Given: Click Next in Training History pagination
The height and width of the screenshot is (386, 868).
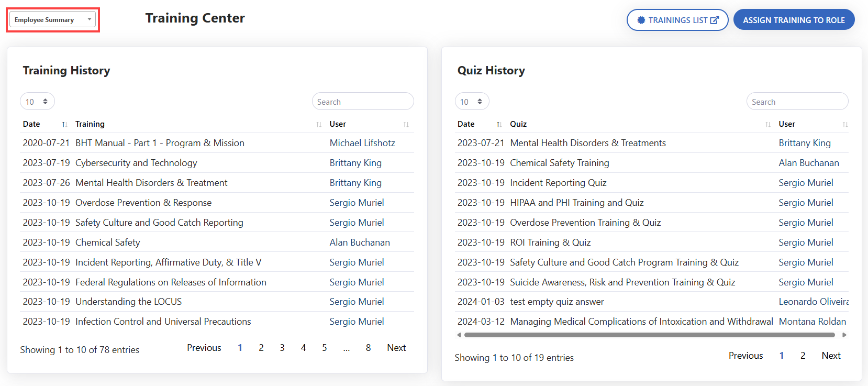Looking at the screenshot, I should point(396,348).
